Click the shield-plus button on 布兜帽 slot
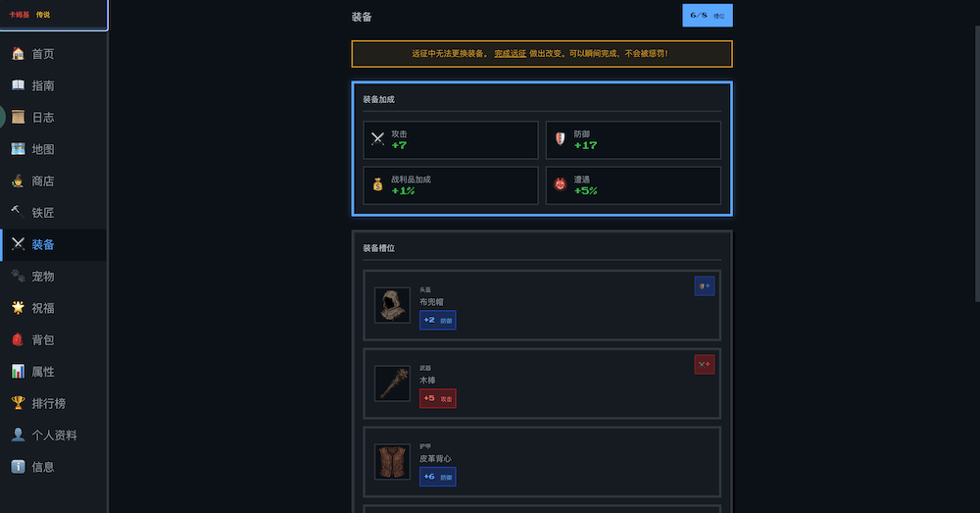 pyautogui.click(x=704, y=285)
